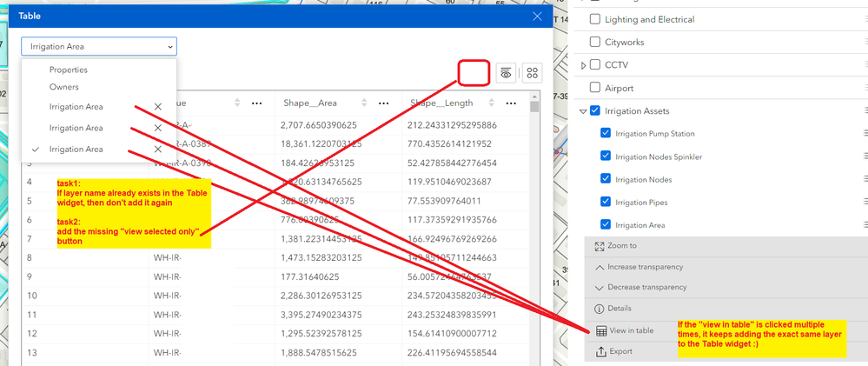Open options for Irrigation Pipes layer

[x=865, y=202]
